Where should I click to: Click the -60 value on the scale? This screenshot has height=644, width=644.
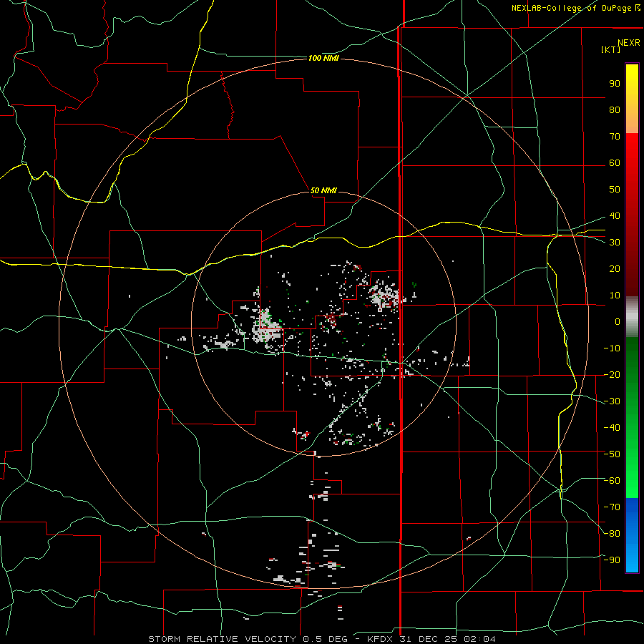612,481
